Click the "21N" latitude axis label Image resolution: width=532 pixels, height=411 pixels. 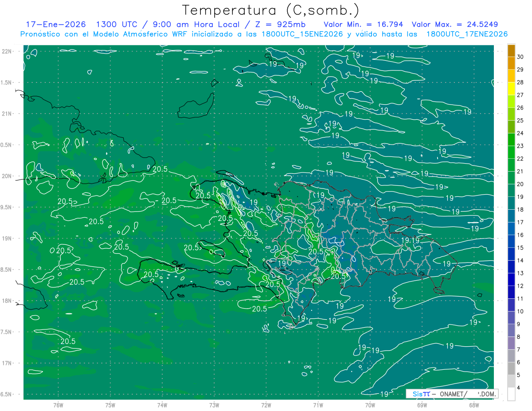pyautogui.click(x=8, y=114)
